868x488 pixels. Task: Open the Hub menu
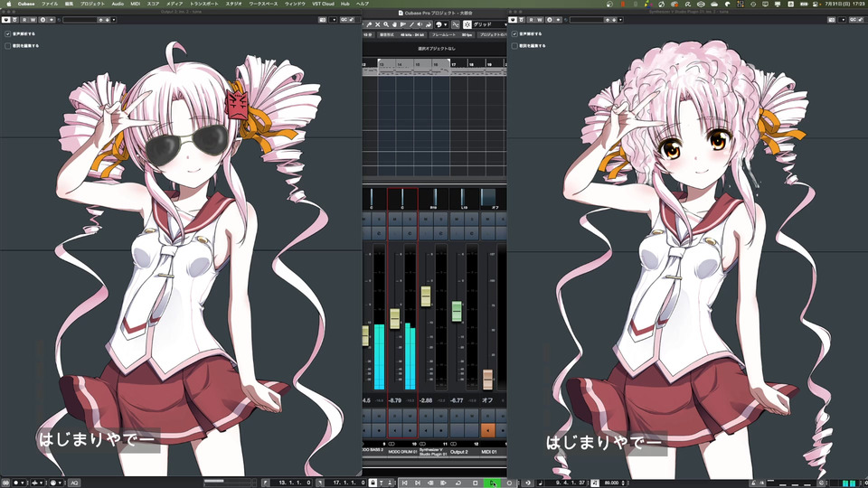point(344,4)
